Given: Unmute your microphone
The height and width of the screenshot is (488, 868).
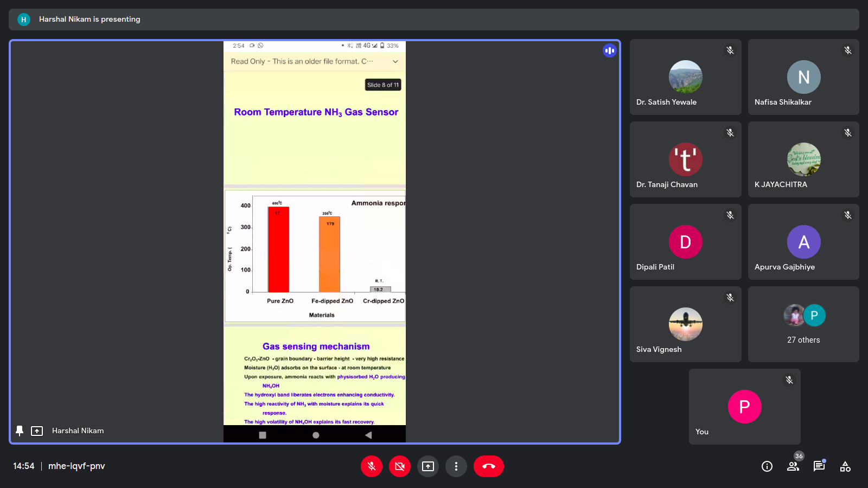Looking at the screenshot, I should click(x=372, y=466).
